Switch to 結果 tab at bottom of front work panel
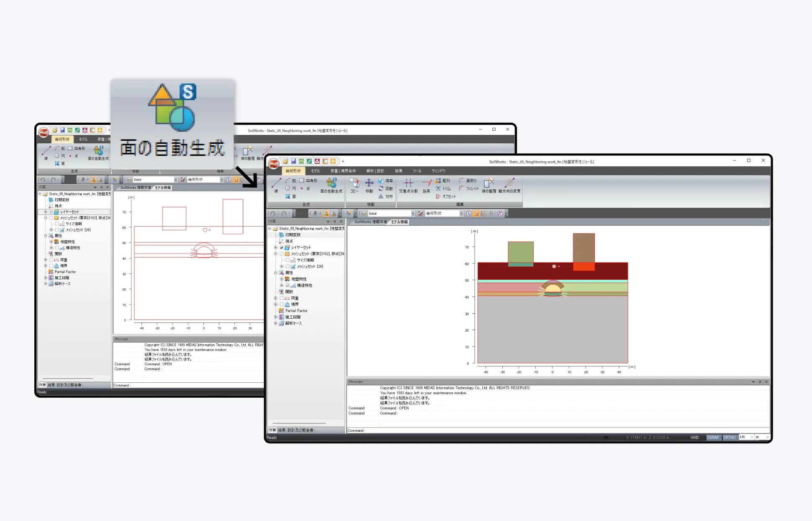 pos(282,430)
